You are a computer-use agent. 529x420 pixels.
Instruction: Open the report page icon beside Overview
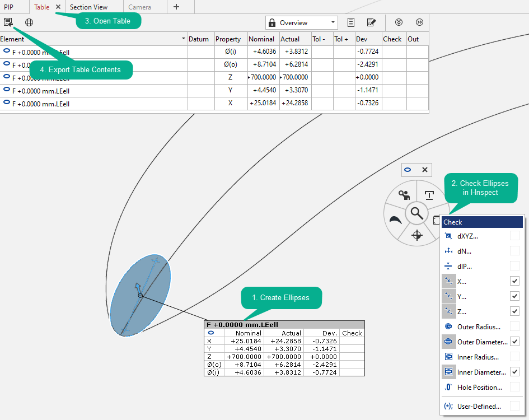pos(351,22)
